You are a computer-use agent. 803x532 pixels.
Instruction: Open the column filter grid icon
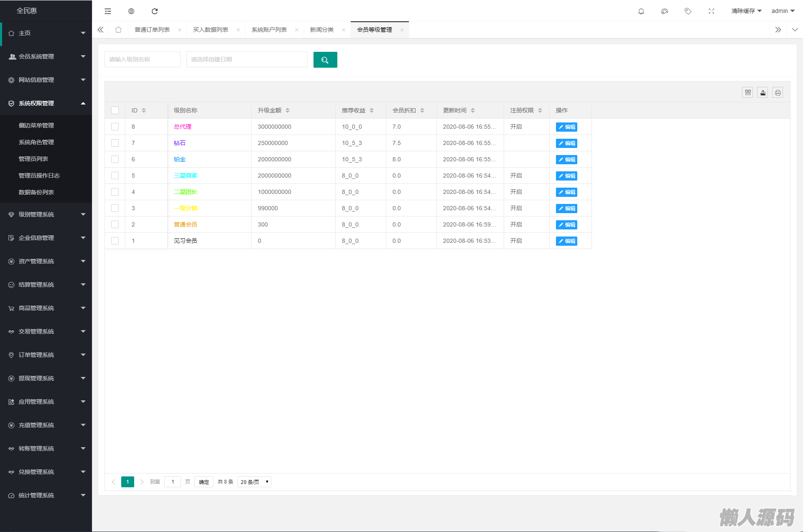coord(747,93)
